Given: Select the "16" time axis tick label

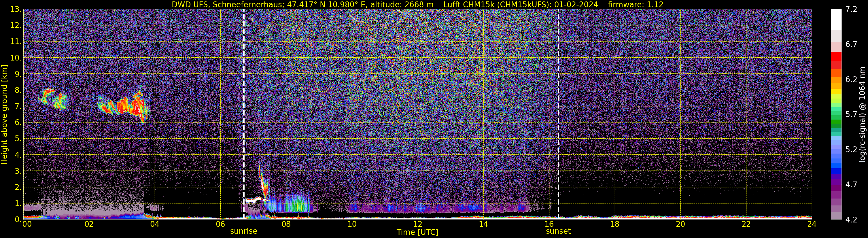Looking at the screenshot, I should pyautogui.click(x=549, y=224).
